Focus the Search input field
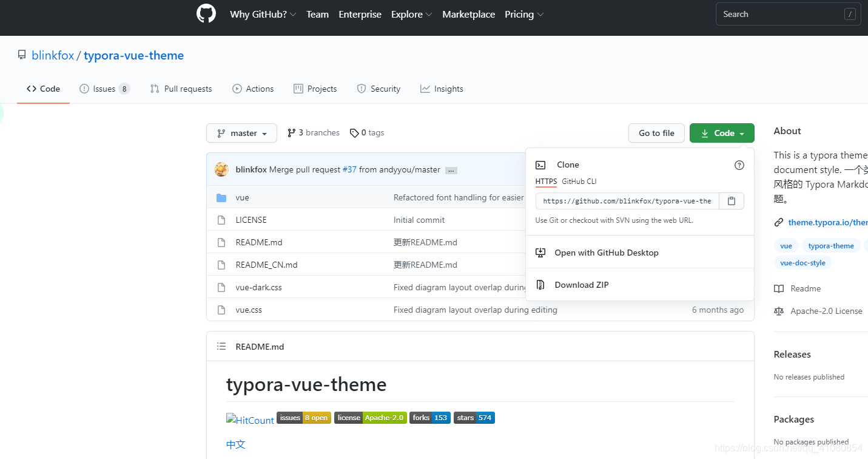 point(788,14)
